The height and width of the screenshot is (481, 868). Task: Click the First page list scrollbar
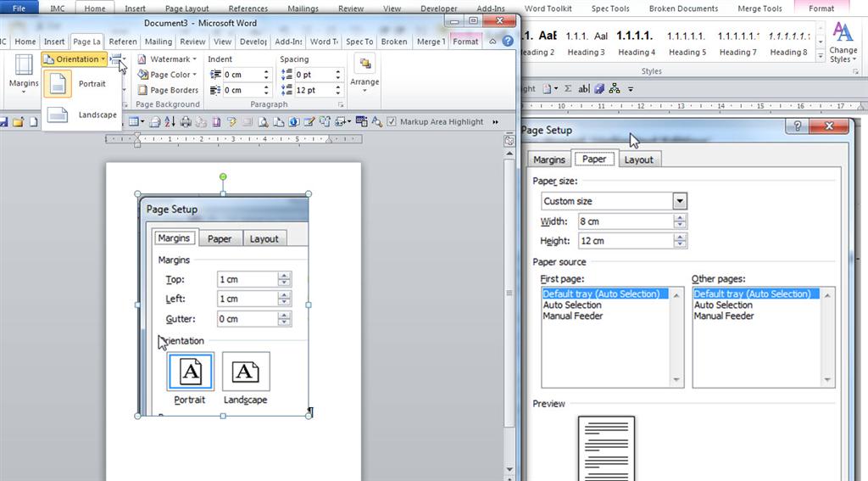pos(676,338)
